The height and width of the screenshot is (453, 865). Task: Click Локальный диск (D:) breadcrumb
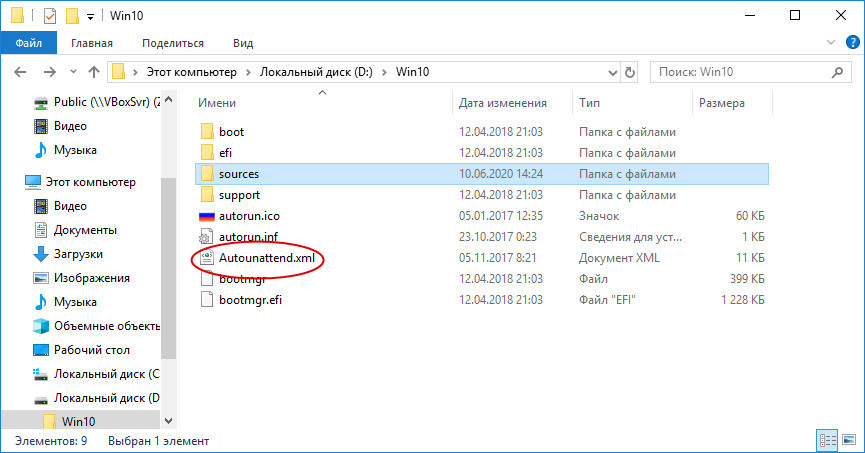[316, 72]
